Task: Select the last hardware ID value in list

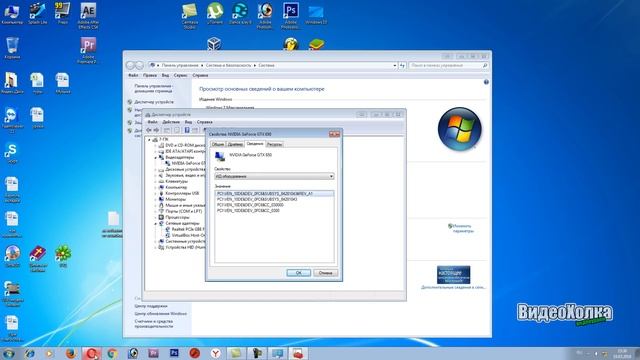Action: pyautogui.click(x=248, y=211)
